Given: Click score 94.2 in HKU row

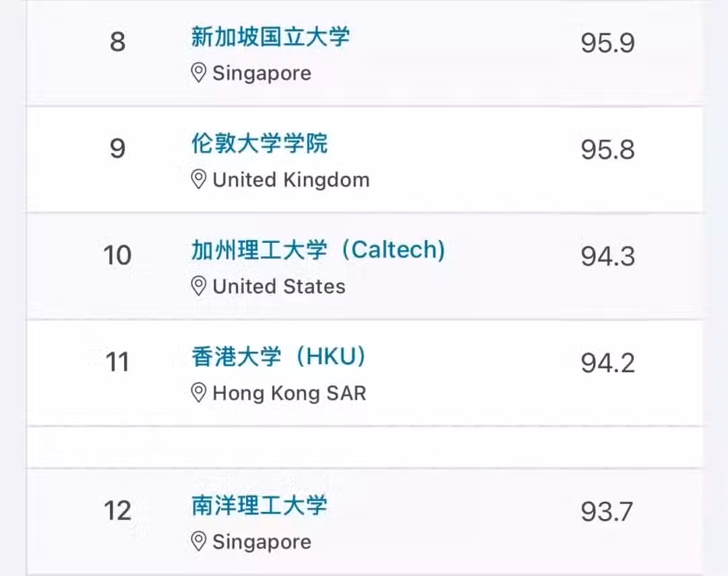Looking at the screenshot, I should point(608,364).
